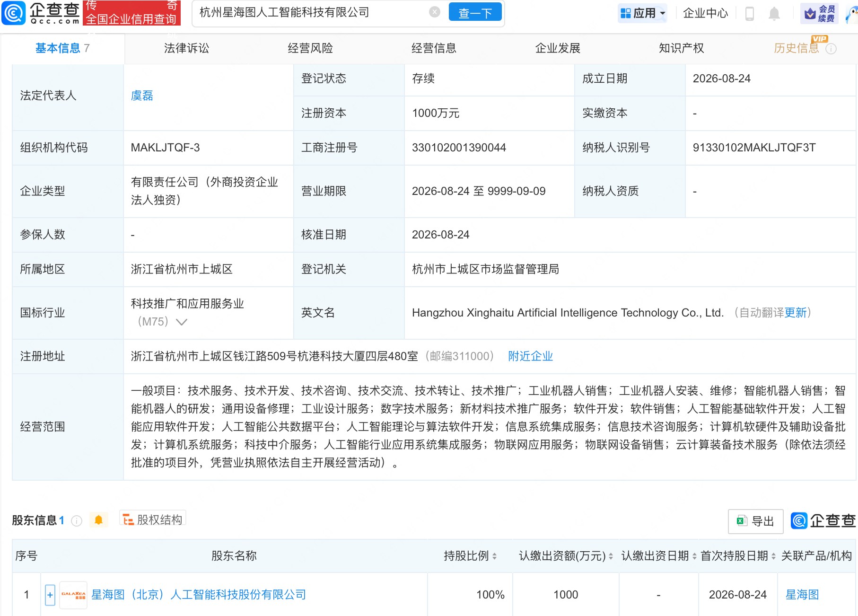
Task: Select registration number 330102001390044
Action: point(459,148)
